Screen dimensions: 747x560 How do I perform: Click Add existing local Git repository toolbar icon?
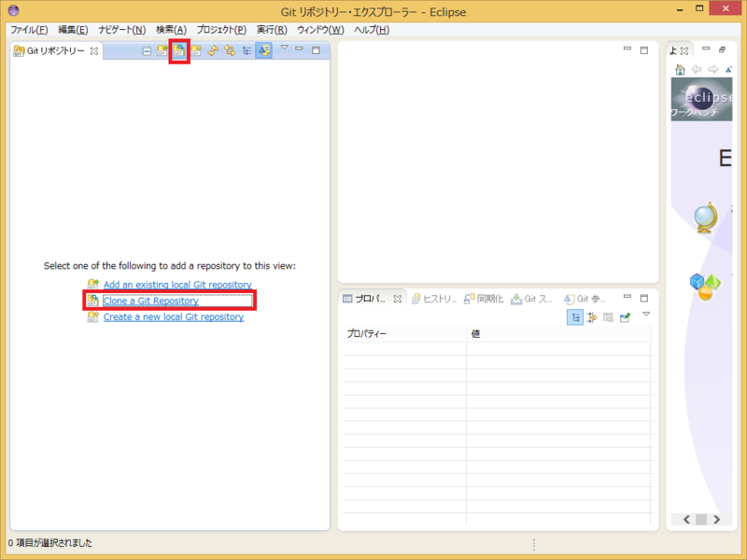click(x=162, y=50)
